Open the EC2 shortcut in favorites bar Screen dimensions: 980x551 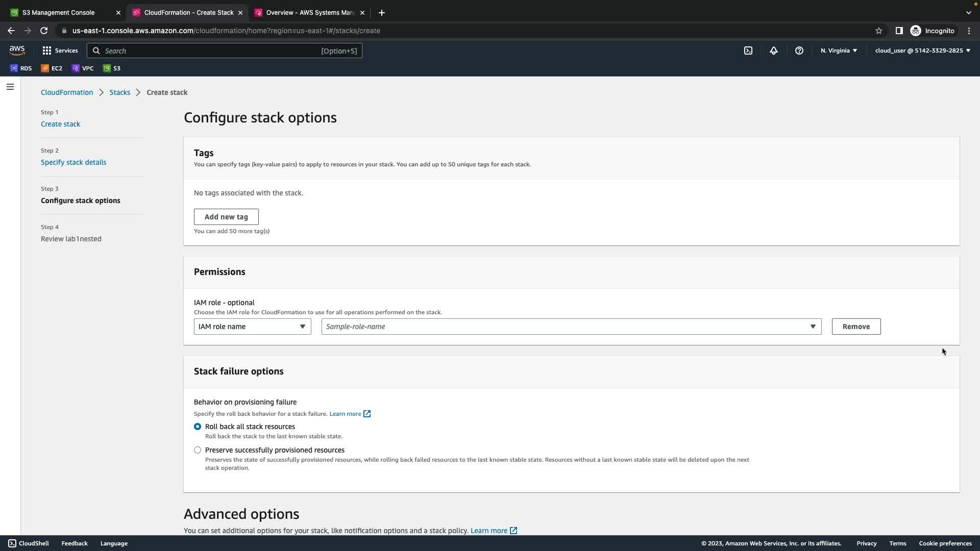pyautogui.click(x=52, y=68)
